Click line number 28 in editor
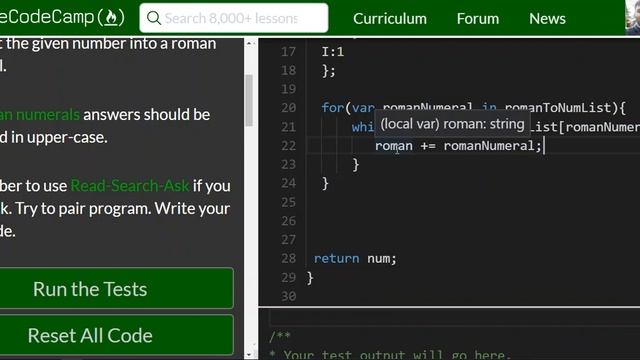 click(x=288, y=258)
